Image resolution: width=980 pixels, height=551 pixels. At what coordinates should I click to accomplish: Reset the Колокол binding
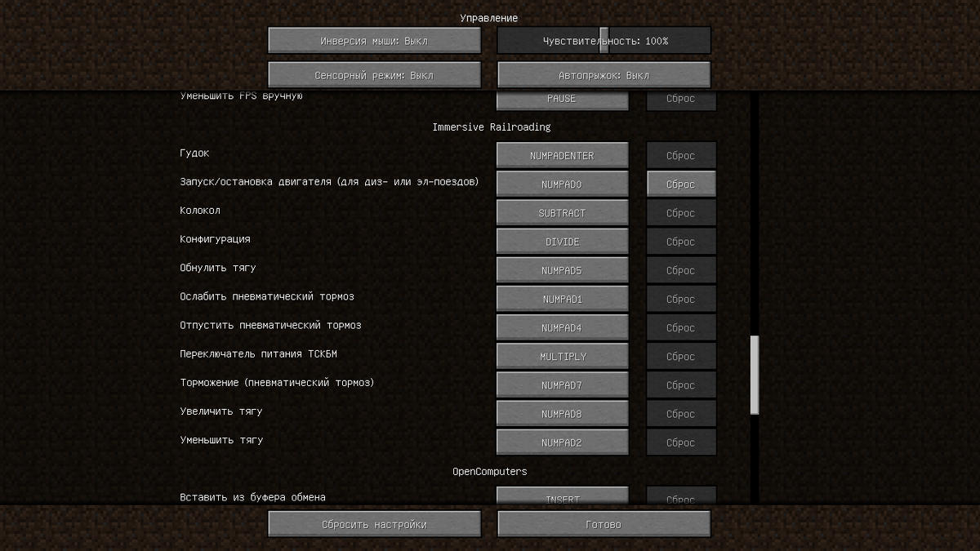681,212
